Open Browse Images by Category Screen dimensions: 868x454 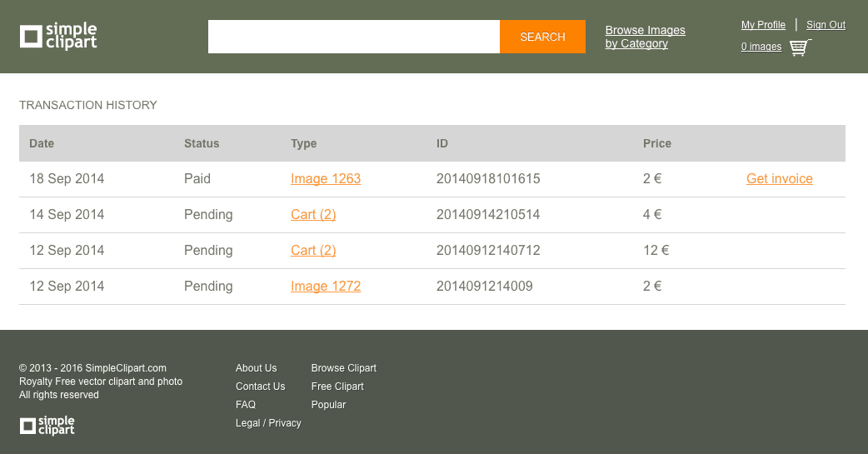645,37
